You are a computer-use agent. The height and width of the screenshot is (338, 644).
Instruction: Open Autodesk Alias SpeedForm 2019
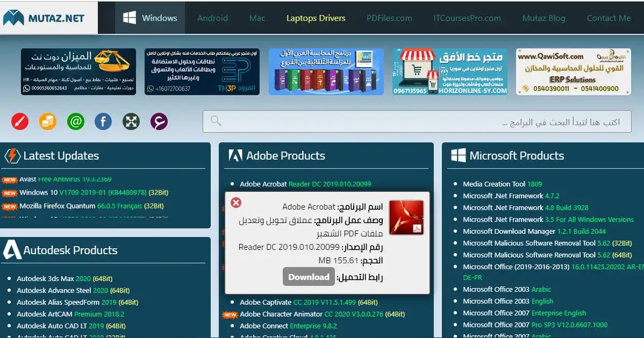(77, 303)
